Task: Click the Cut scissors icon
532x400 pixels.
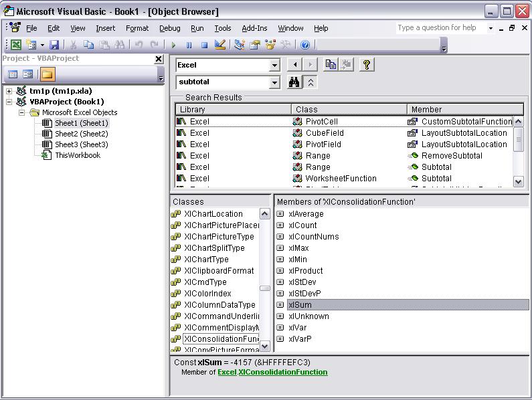Action: [73, 44]
